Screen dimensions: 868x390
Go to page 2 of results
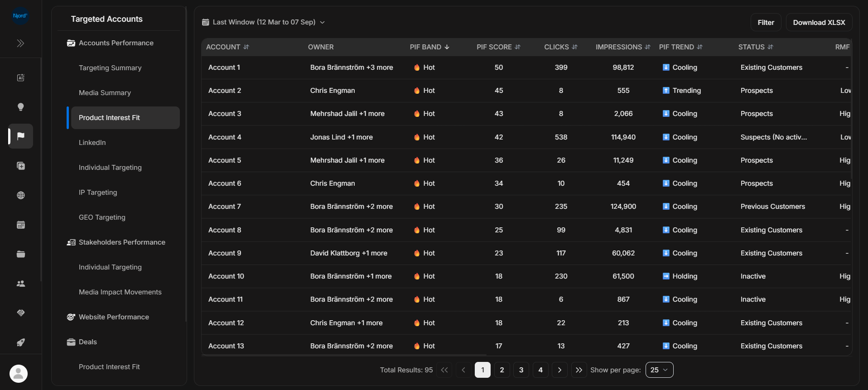click(x=502, y=370)
